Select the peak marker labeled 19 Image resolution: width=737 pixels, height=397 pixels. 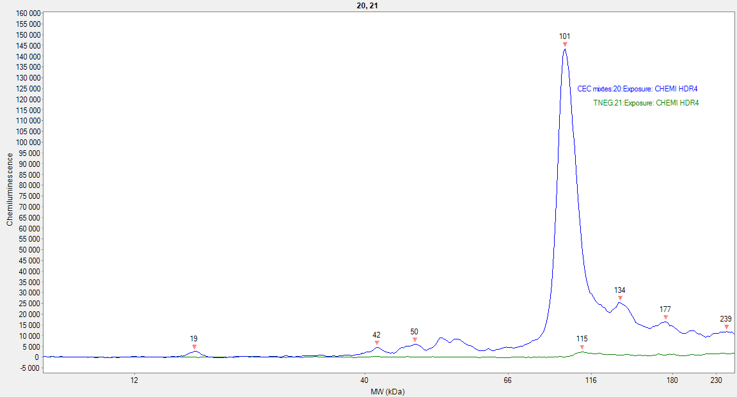pos(194,347)
